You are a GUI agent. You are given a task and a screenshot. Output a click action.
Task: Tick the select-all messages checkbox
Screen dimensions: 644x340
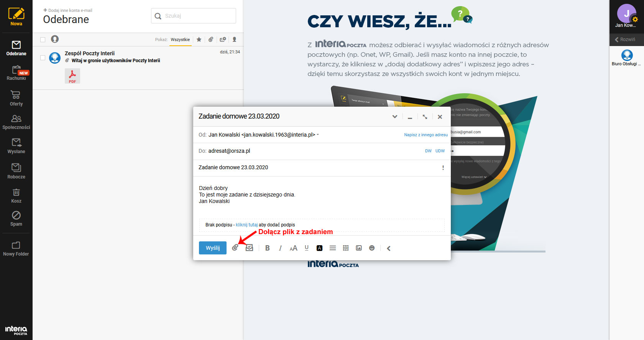click(x=43, y=40)
